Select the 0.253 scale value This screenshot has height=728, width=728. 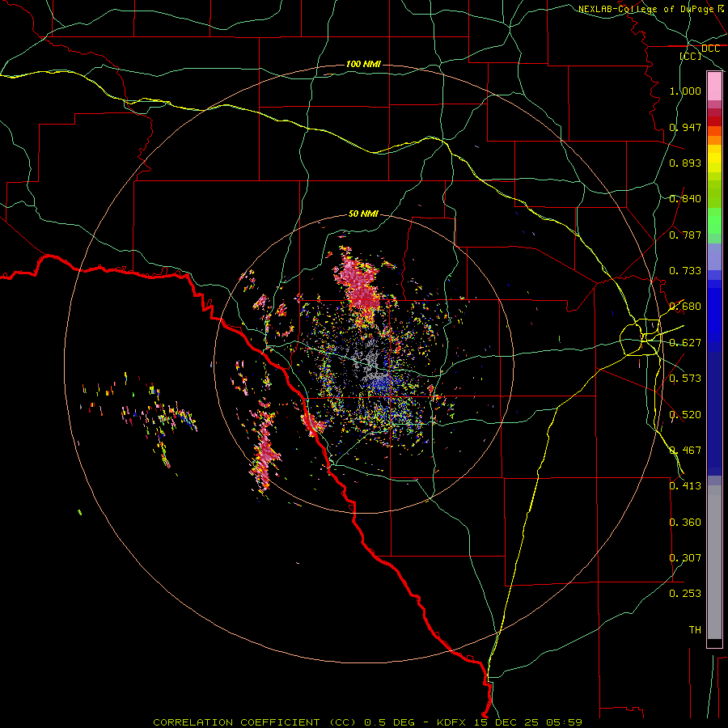pyautogui.click(x=685, y=594)
